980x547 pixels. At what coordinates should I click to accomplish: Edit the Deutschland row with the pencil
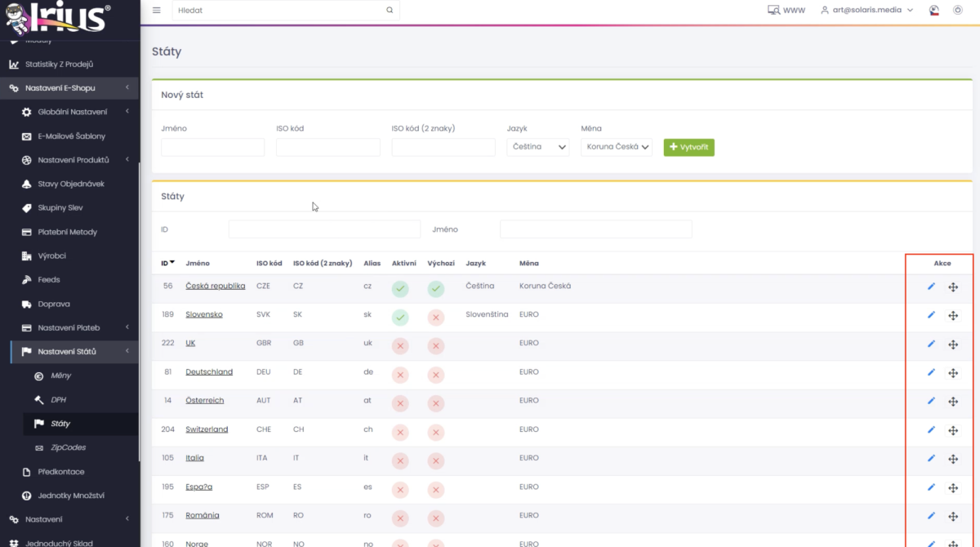931,372
